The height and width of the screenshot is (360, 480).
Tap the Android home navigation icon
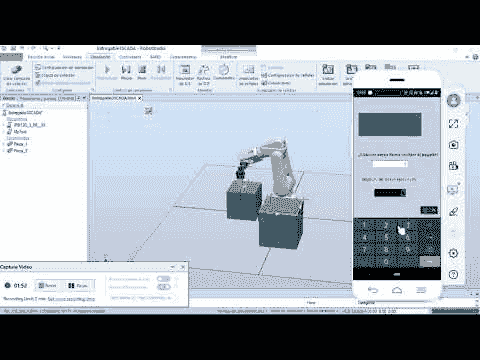click(397, 290)
